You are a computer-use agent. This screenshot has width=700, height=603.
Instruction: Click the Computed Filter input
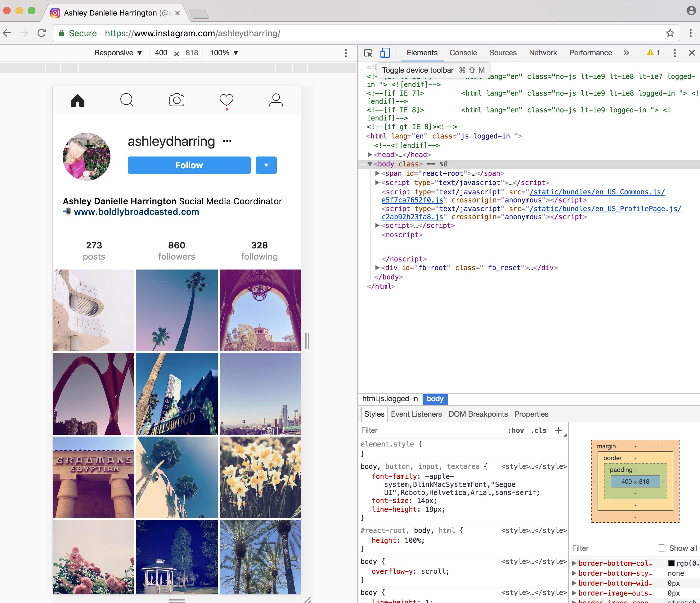[x=613, y=548]
